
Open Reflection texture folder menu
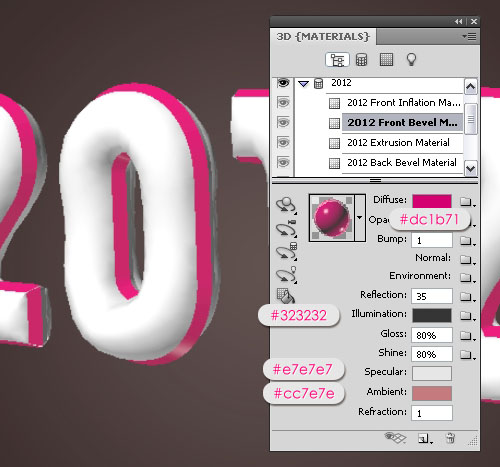tap(467, 297)
